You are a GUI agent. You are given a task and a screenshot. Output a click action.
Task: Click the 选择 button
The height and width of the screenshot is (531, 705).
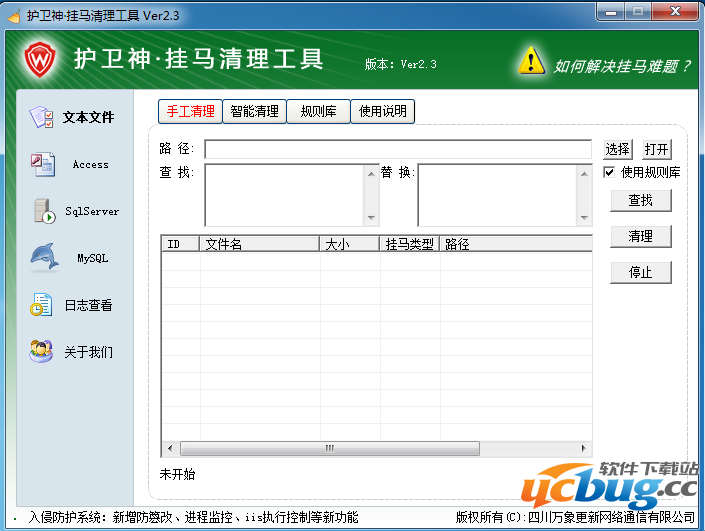tap(617, 149)
